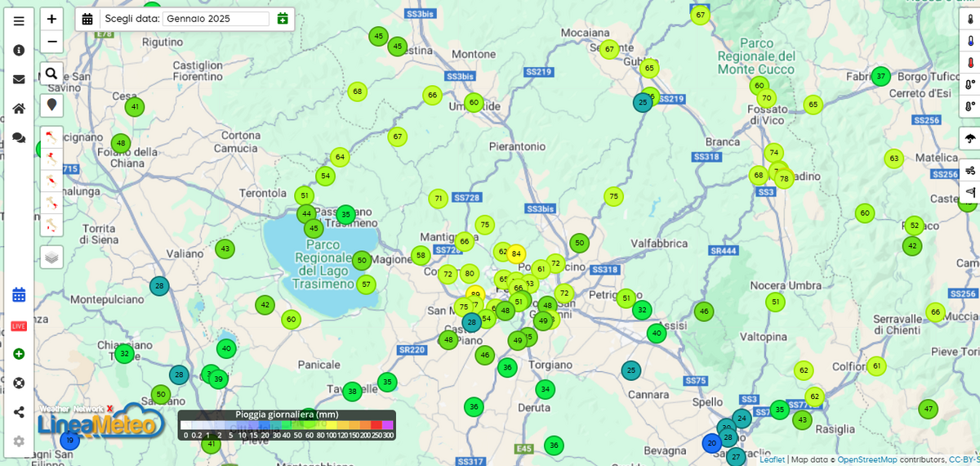Select Italy map icon with Sardinia highlighted

[51, 225]
